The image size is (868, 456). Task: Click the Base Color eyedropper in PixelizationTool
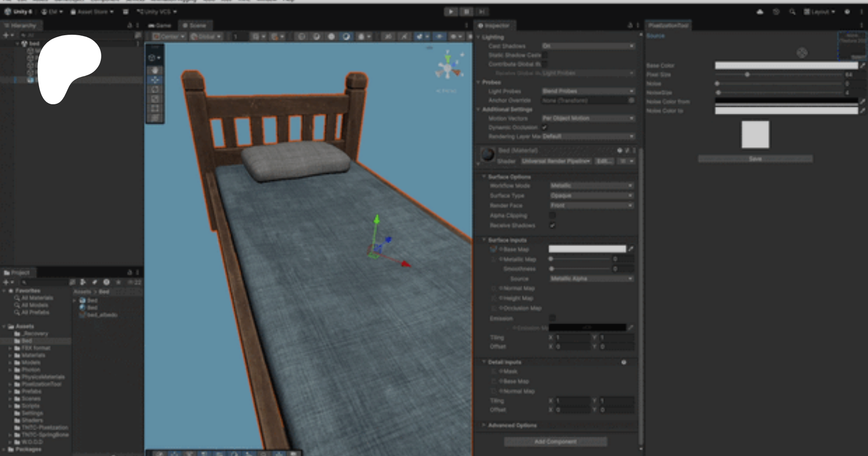(863, 66)
